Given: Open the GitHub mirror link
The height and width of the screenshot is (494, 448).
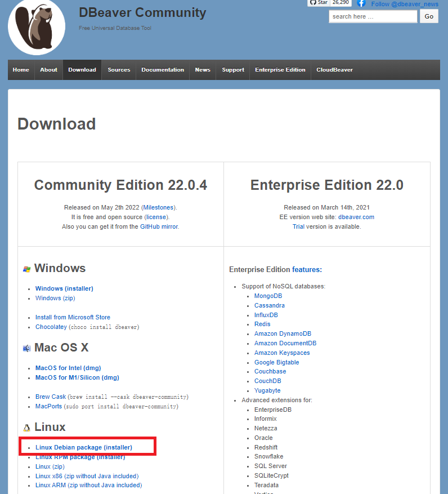Looking at the screenshot, I should (159, 226).
